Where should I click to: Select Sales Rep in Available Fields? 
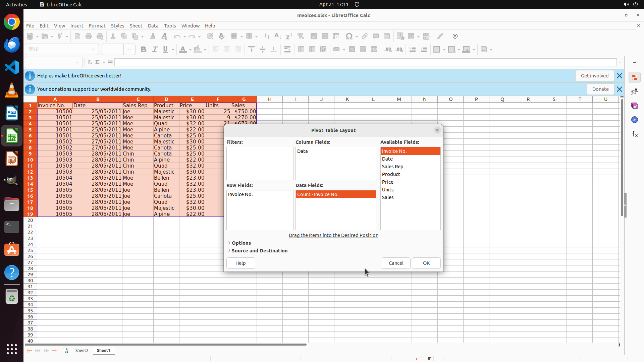click(392, 167)
